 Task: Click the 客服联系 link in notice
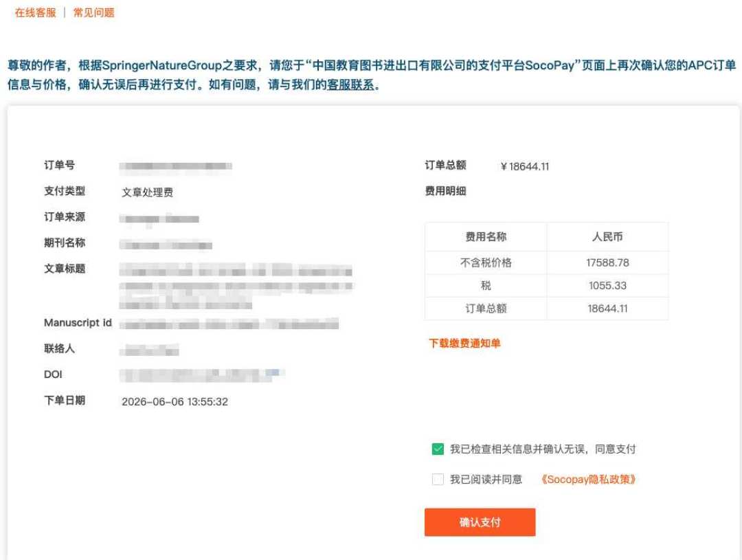350,85
